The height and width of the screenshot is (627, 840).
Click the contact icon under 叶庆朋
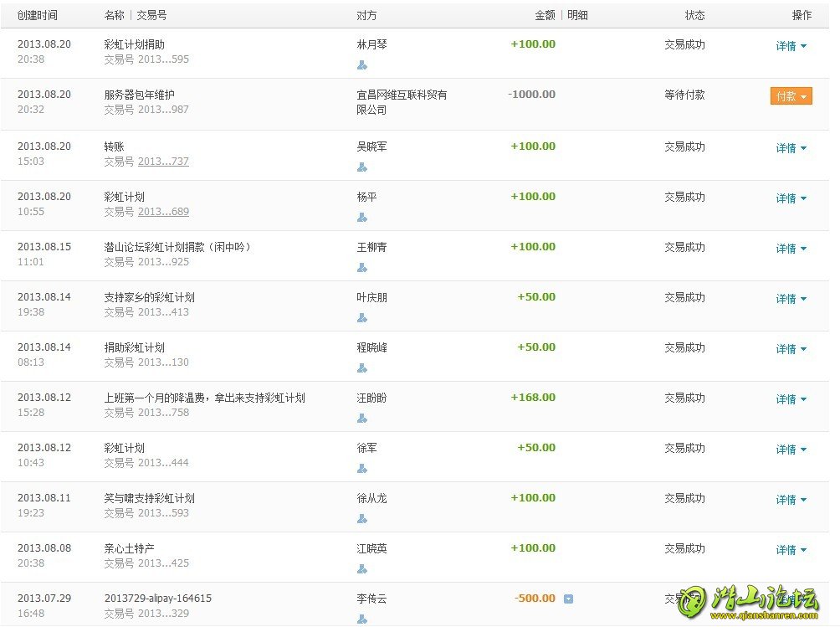(x=361, y=318)
